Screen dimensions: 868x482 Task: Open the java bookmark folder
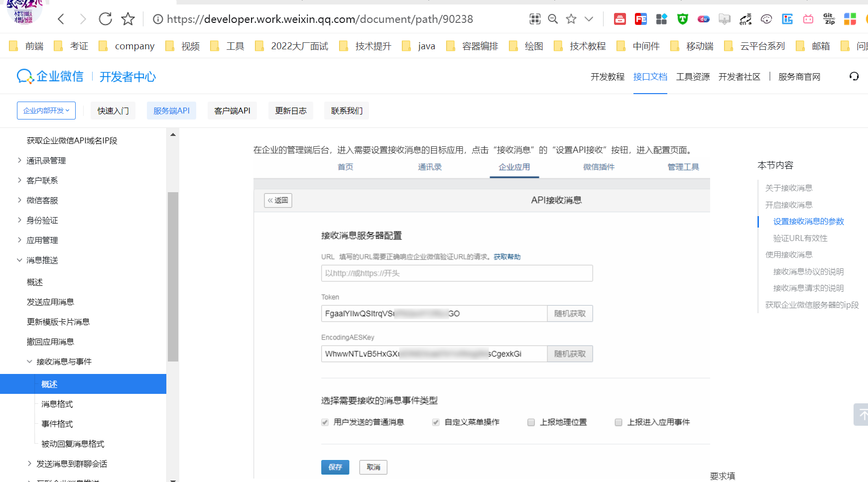pos(418,46)
